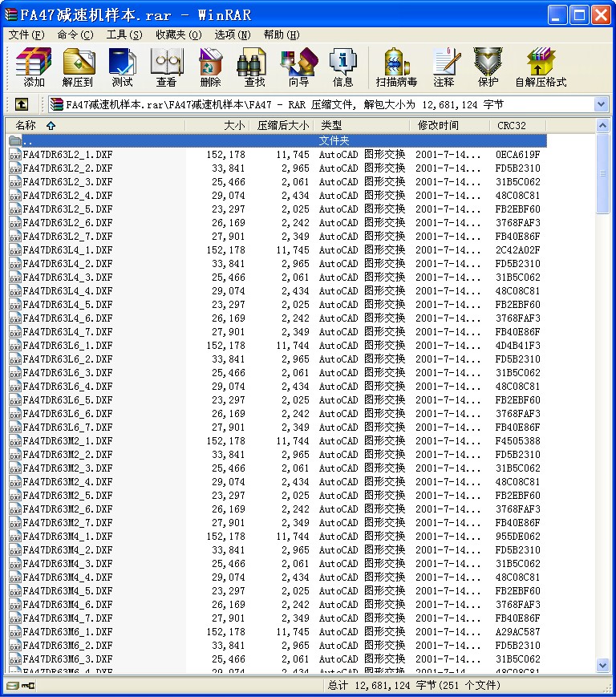Click the scrollbar down arrow
The width and height of the screenshot is (616, 697).
click(602, 666)
